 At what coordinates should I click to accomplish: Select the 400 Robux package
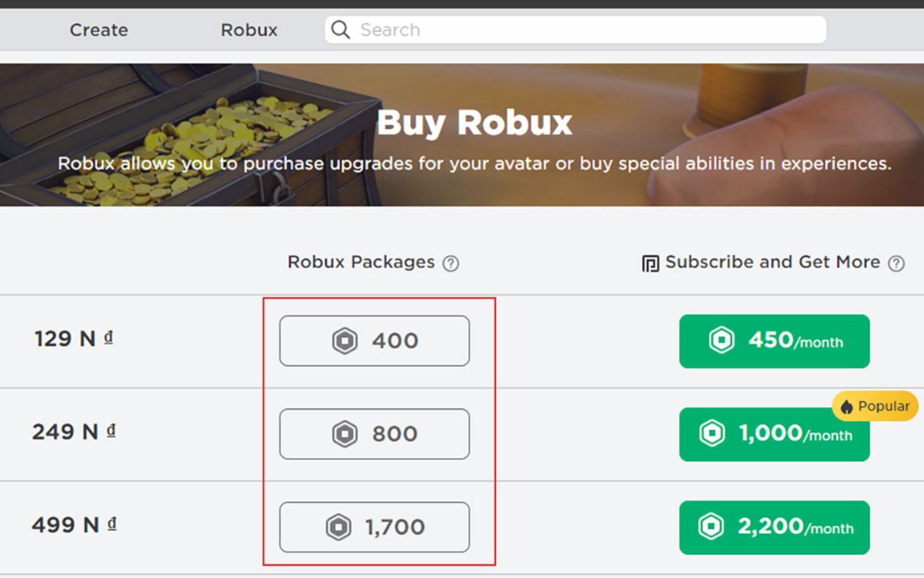pos(375,340)
